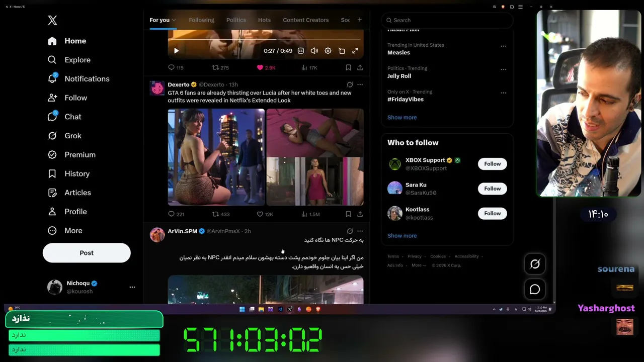Toggle closed captions on the video

tap(301, 51)
